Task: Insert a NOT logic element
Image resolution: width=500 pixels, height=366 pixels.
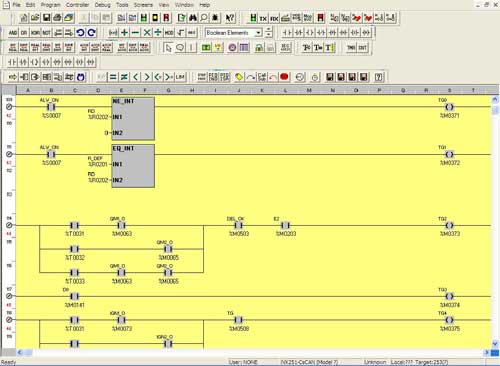Action: 46,33
